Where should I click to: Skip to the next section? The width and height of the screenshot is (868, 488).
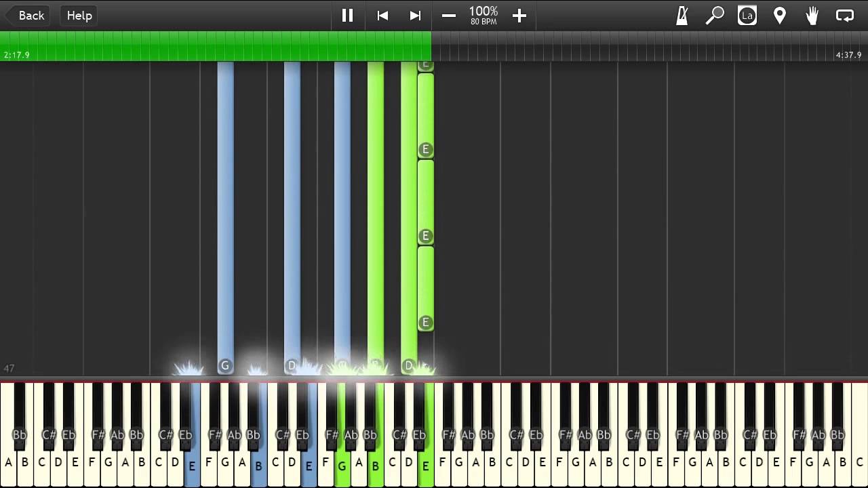pos(415,16)
